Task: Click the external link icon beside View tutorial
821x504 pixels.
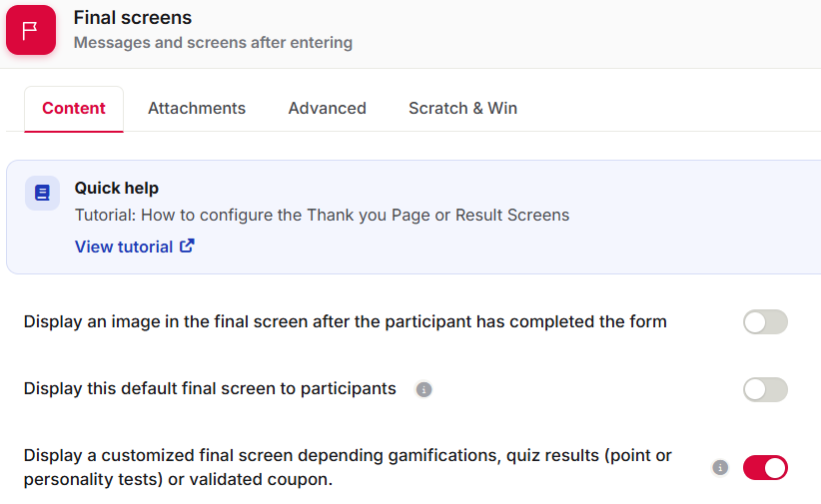Action: pyautogui.click(x=187, y=246)
